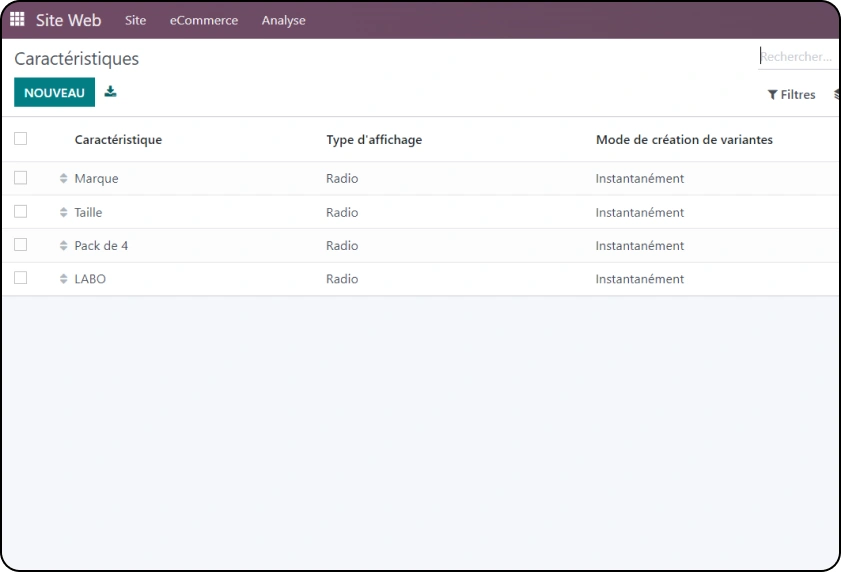841x572 pixels.
Task: Click the Site Web app title
Action: tap(68, 20)
